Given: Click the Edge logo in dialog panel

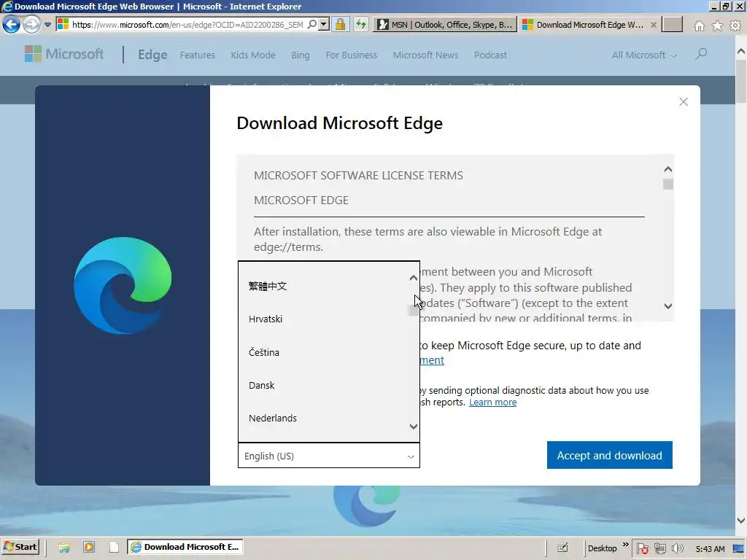Looking at the screenshot, I should point(123,285).
